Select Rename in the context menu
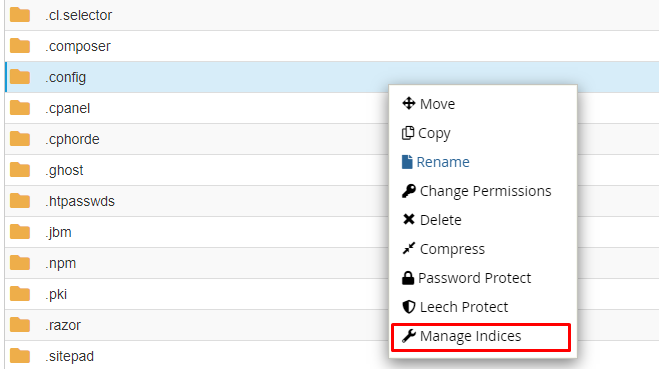The width and height of the screenshot is (659, 369). [443, 162]
